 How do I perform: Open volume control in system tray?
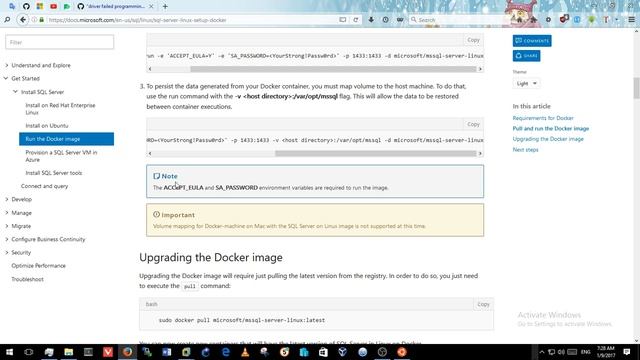click(562, 352)
